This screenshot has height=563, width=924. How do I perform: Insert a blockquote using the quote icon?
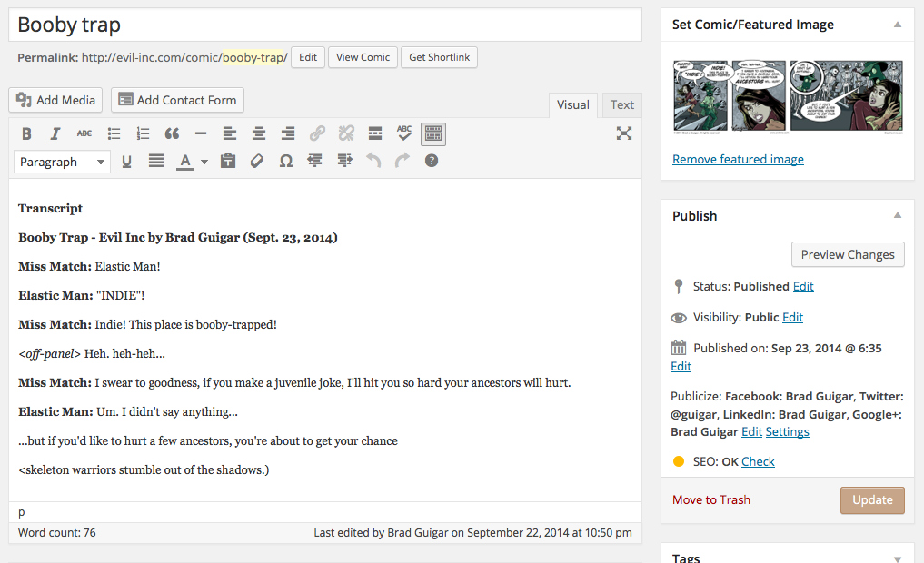point(172,133)
